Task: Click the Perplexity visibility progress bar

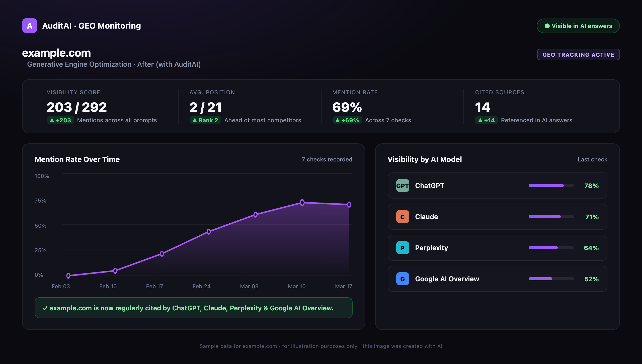Action: [x=551, y=248]
